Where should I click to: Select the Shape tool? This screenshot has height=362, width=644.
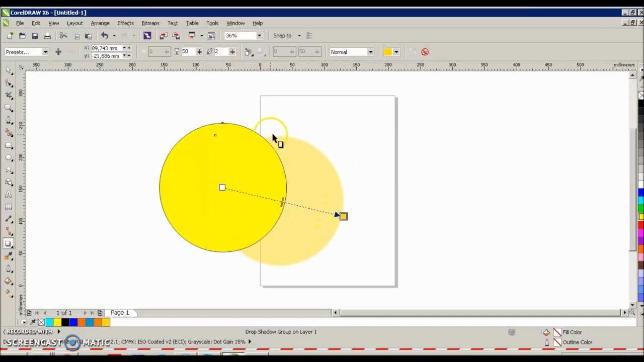(x=9, y=83)
